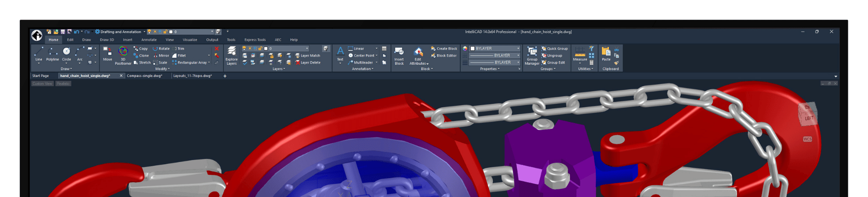Screen dimensions: 868x197
Task: Click the Ungroup tool
Action: click(552, 56)
